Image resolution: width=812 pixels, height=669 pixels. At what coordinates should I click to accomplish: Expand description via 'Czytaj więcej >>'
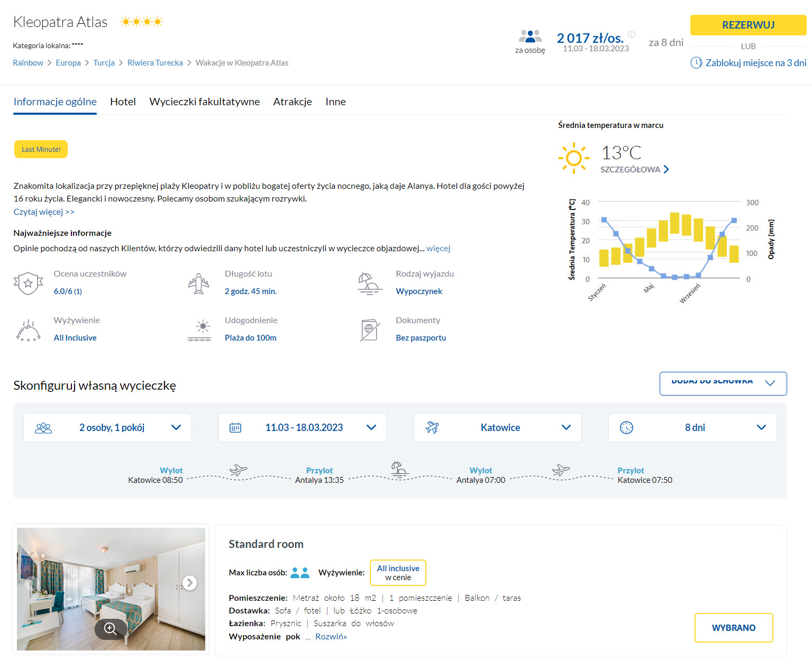click(x=44, y=212)
